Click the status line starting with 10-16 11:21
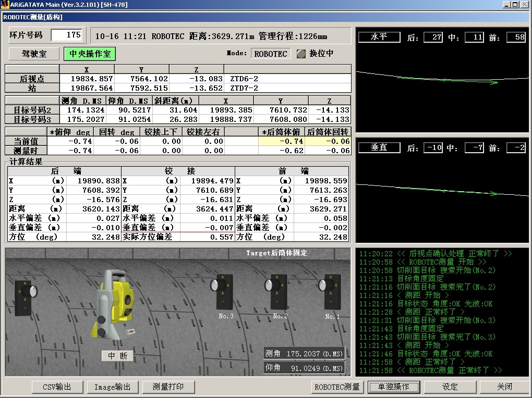This screenshot has height=398, width=532. (x=221, y=36)
